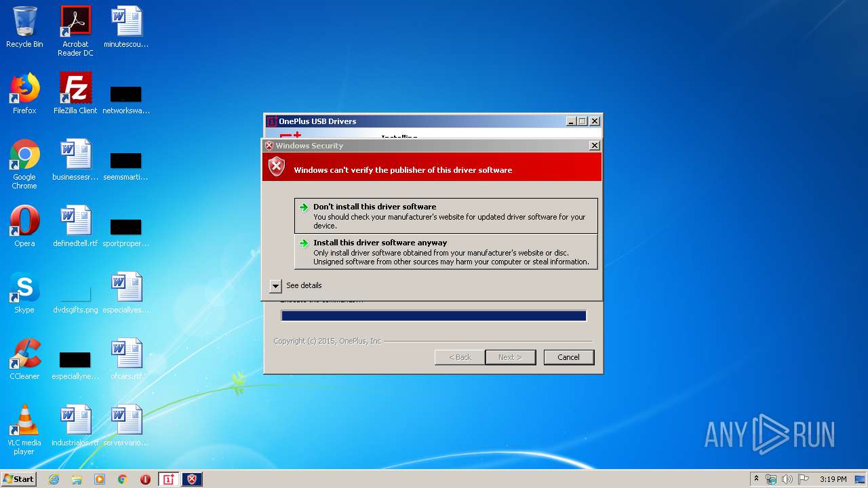Viewport: 868px width, 488px height.
Task: Open Windows Explorer taskbar folder icon
Action: (x=77, y=479)
